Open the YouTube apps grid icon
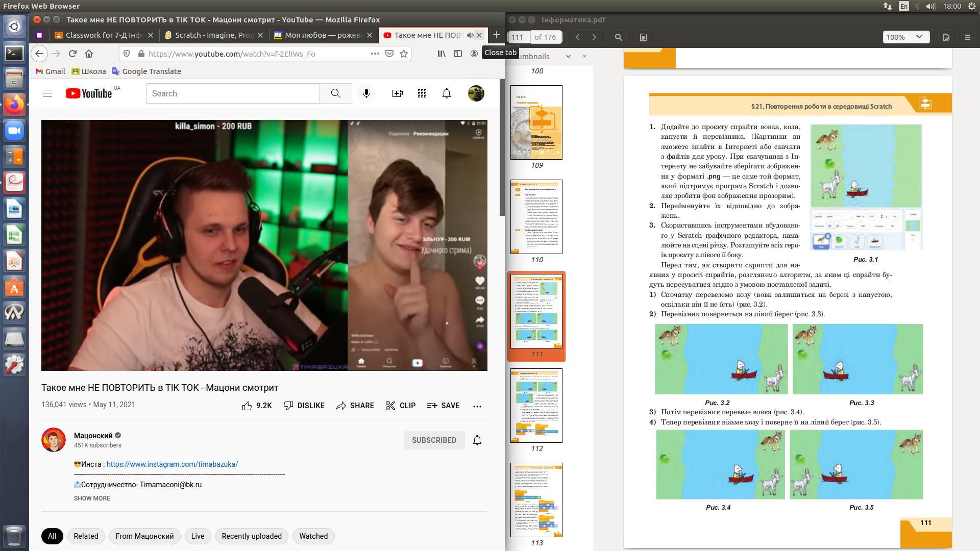This screenshot has height=551, width=980. point(422,93)
